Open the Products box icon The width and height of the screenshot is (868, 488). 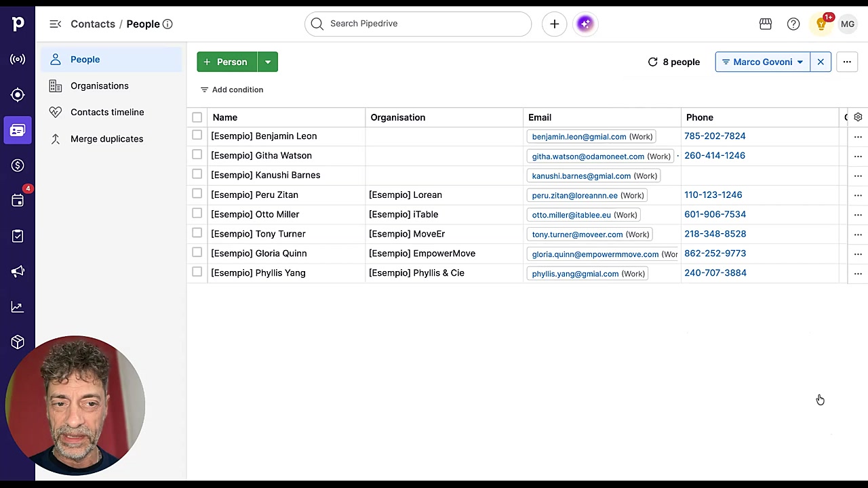click(x=18, y=342)
